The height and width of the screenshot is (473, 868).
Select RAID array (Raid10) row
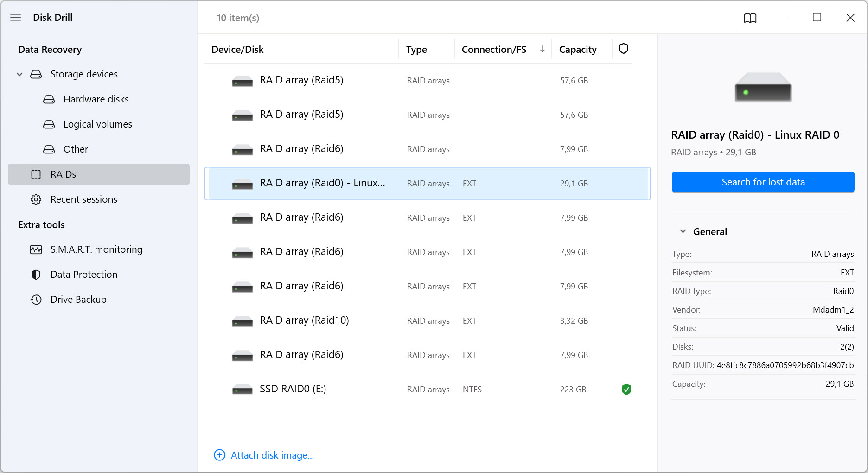point(428,321)
